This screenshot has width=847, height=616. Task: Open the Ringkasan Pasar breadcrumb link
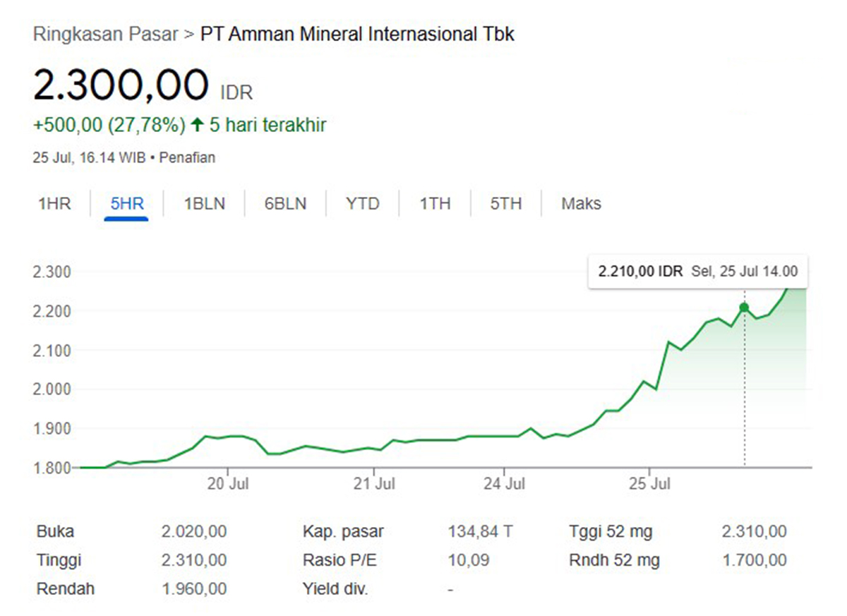point(105,34)
